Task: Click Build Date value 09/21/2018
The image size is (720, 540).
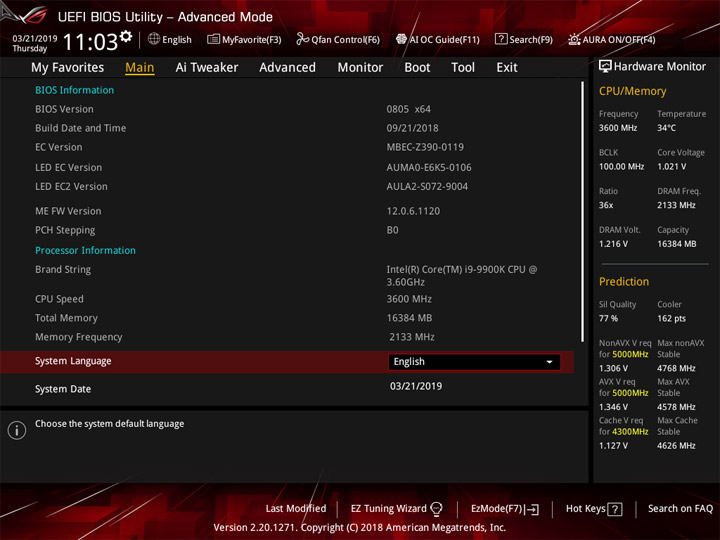Action: click(x=412, y=128)
